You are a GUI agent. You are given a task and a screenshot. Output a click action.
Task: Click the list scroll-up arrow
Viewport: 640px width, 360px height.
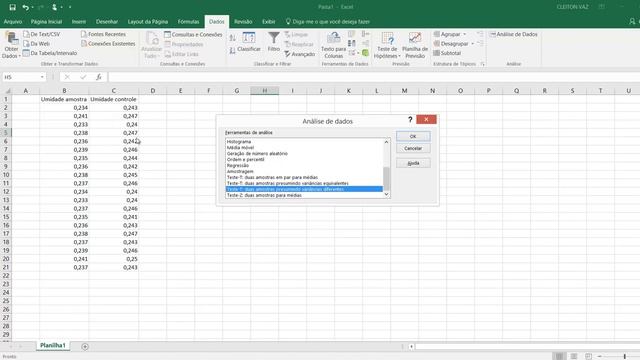coord(386,142)
